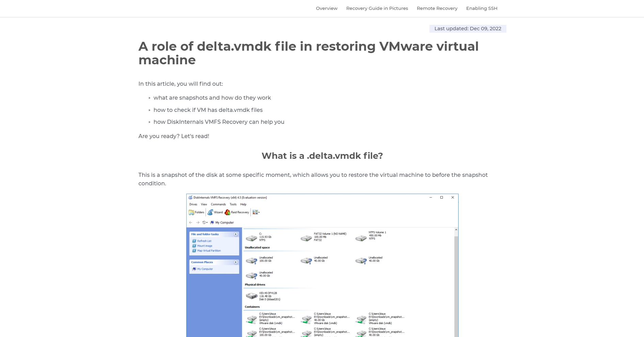644x337 pixels.
Task: Start Raid Recovery from the toolbar
Action: coord(237,212)
